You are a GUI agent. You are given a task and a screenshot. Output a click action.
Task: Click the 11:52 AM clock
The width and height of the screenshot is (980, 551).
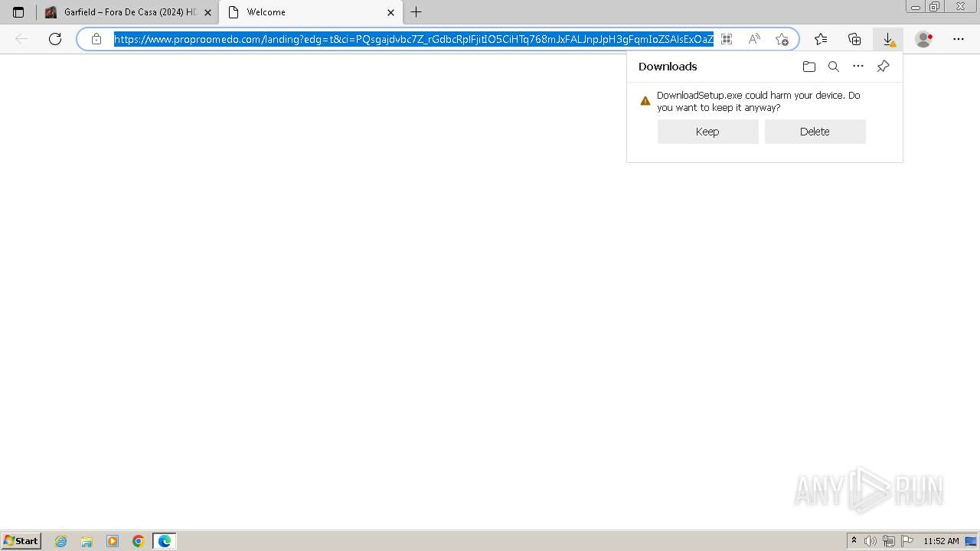click(941, 541)
